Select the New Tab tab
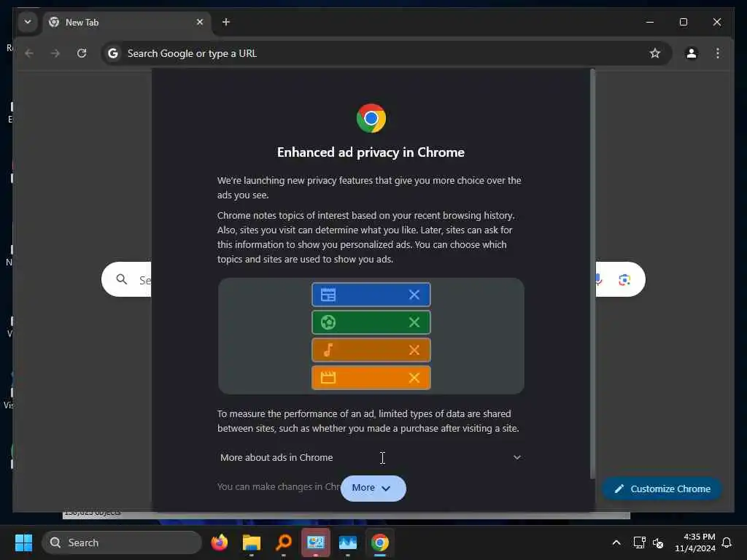 126,23
